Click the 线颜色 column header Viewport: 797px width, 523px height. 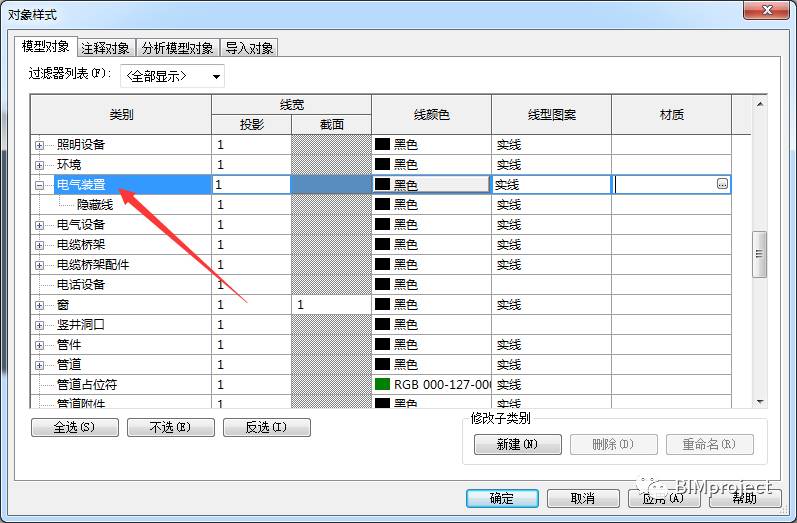[431, 115]
